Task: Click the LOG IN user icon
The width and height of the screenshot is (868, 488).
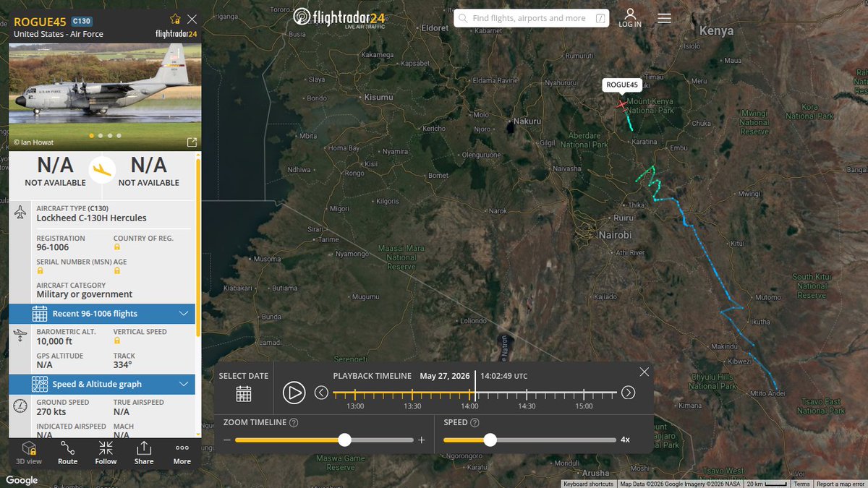Action: [630, 18]
